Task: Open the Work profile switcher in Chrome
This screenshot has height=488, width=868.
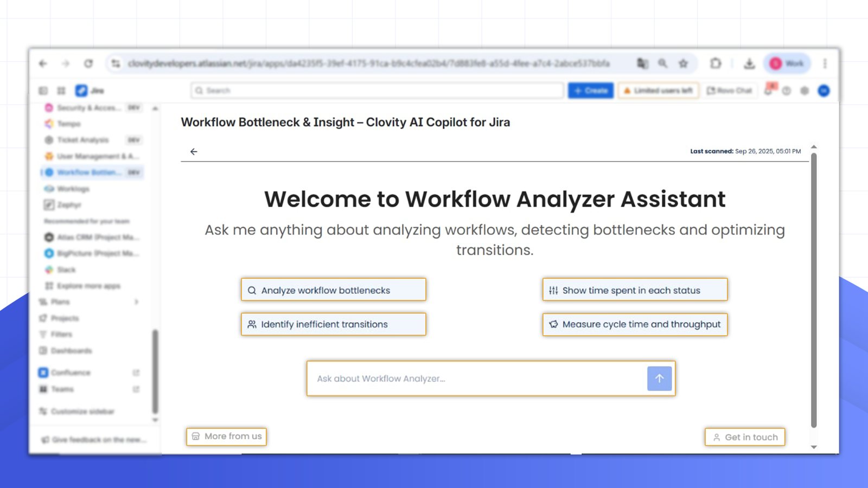Action: coord(787,63)
